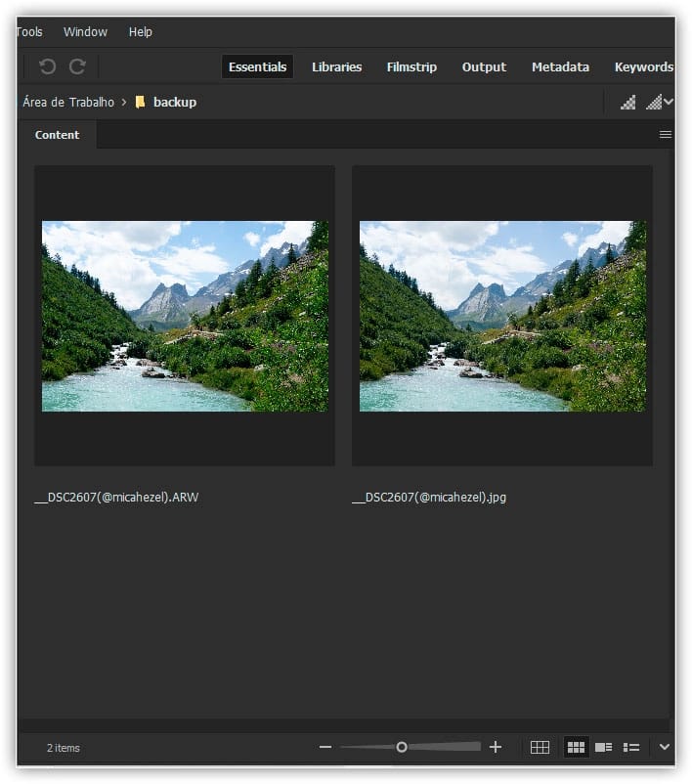
Task: Decrease thumbnail size with minus button
Action: coord(325,747)
